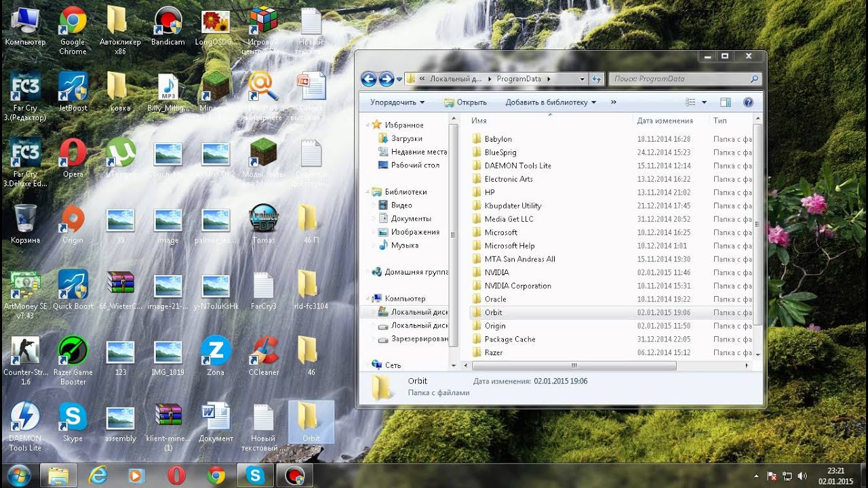Refresh the ProgramData folder view

(597, 79)
